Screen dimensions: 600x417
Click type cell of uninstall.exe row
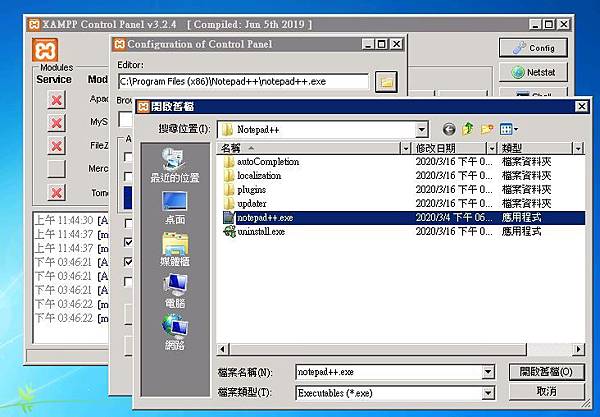[521, 231]
